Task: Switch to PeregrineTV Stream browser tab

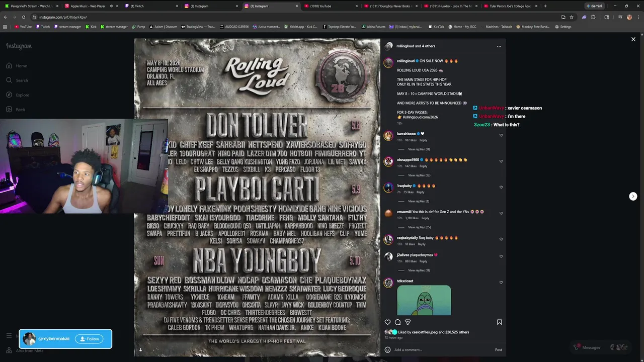Action: tap(32, 6)
